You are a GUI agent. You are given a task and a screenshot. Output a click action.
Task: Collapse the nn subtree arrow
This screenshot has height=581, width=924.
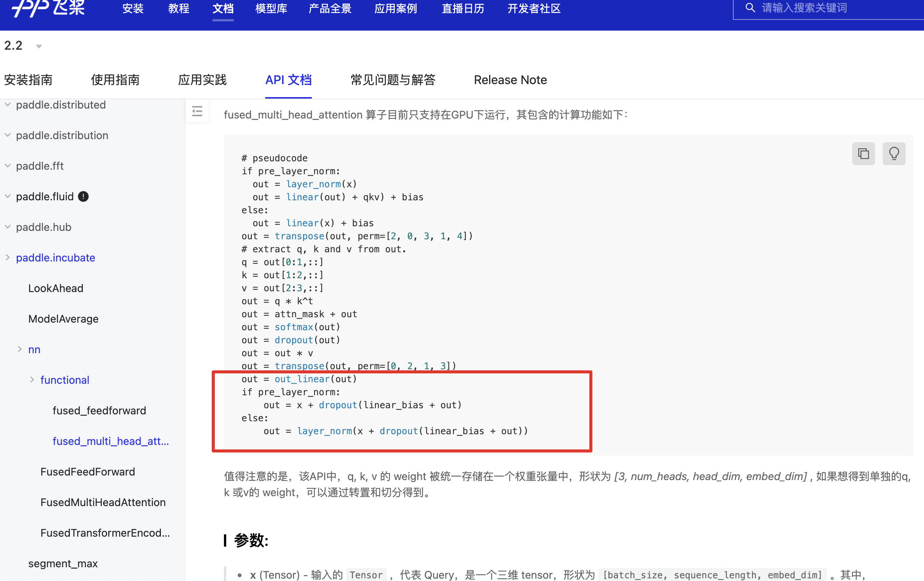[x=19, y=349]
